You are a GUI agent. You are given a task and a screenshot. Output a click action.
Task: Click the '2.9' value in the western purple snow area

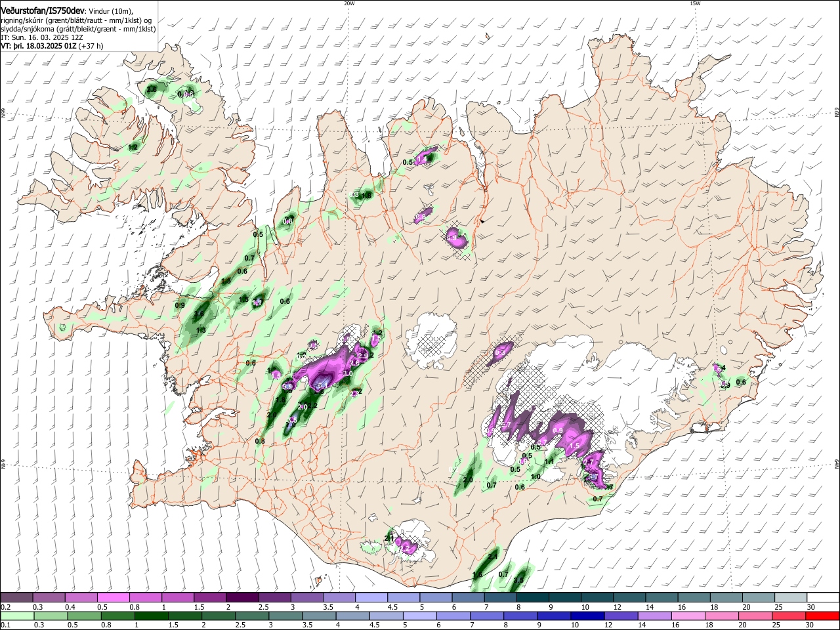click(363, 355)
